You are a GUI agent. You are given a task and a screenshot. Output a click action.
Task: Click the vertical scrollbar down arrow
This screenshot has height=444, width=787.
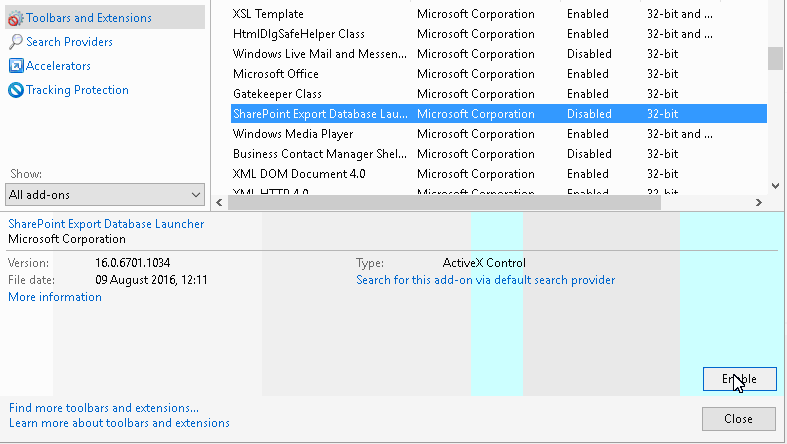775,186
